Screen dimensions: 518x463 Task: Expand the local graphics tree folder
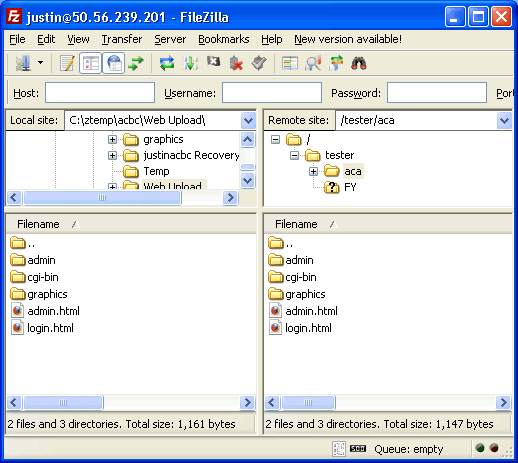[x=112, y=139]
